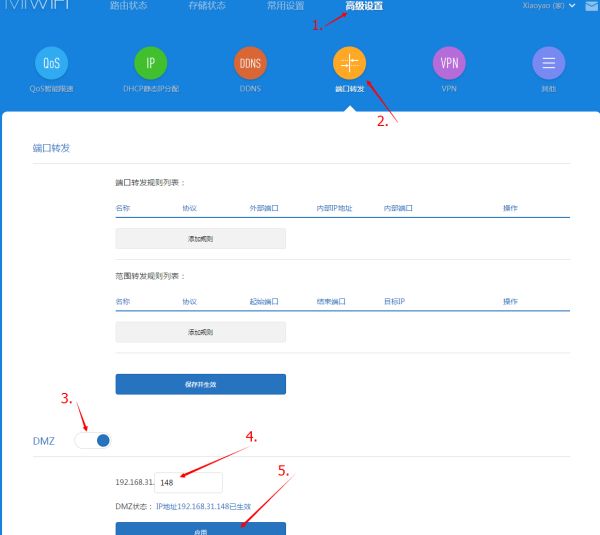
Task: Click the 名称 header in range forwarding table
Action: pos(123,302)
